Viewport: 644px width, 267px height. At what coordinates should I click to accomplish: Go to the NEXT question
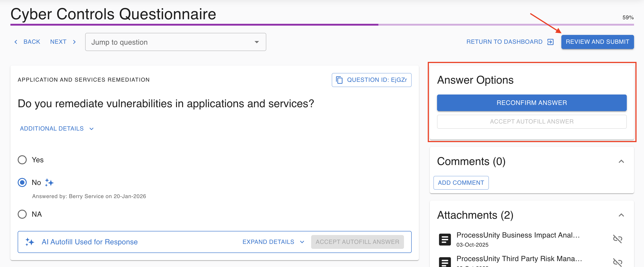click(x=63, y=42)
